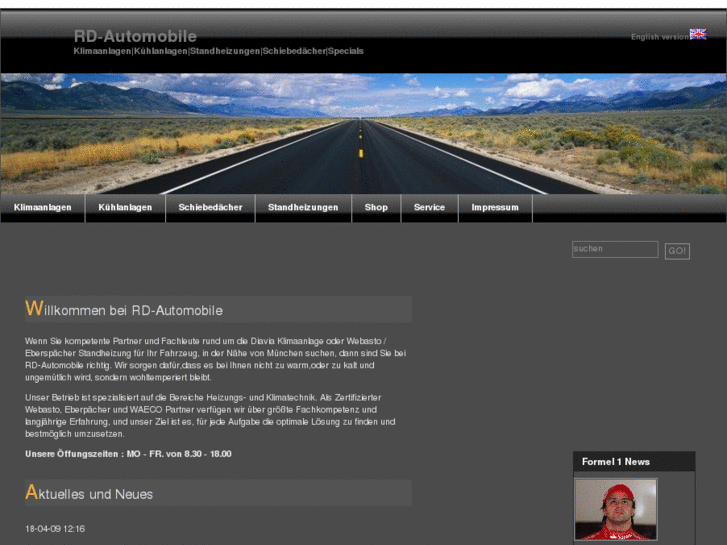Click the RD-Automobile site title
Image resolution: width=727 pixels, height=545 pixels.
[135, 36]
